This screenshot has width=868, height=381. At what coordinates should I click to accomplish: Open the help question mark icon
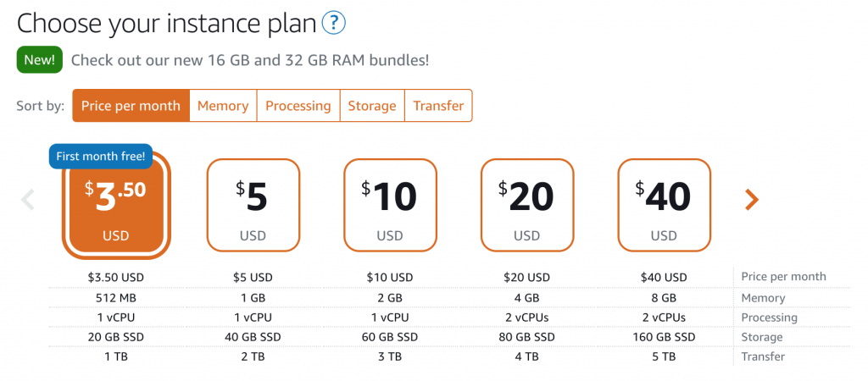[334, 24]
